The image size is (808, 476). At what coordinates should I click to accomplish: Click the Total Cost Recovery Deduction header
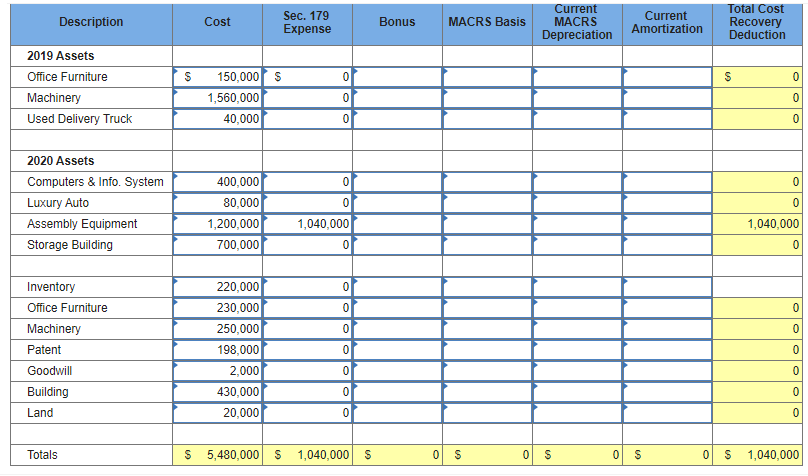757,22
